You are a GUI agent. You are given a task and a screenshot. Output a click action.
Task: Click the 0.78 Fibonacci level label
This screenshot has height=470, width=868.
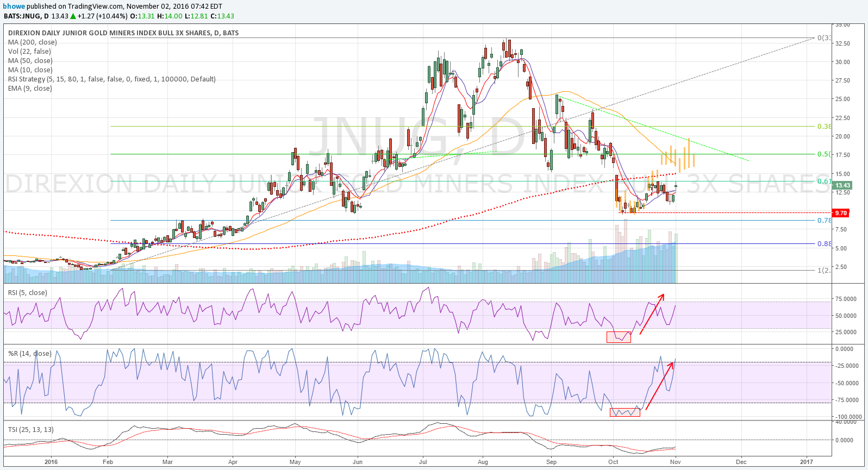pyautogui.click(x=824, y=220)
